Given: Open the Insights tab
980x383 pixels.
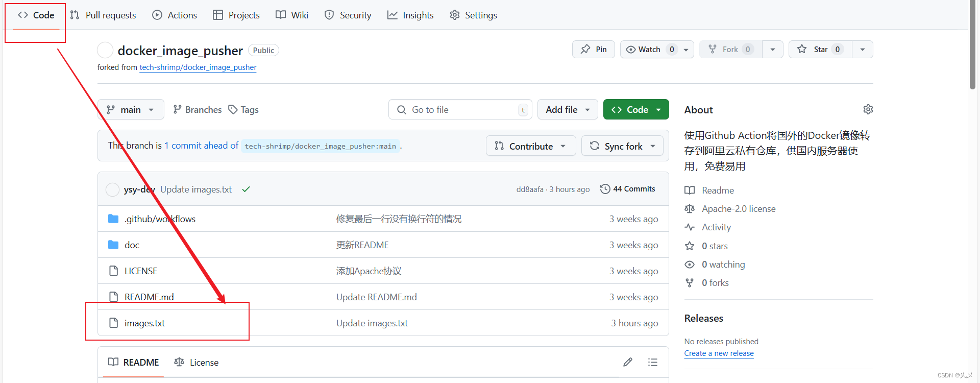Looking at the screenshot, I should (x=410, y=15).
